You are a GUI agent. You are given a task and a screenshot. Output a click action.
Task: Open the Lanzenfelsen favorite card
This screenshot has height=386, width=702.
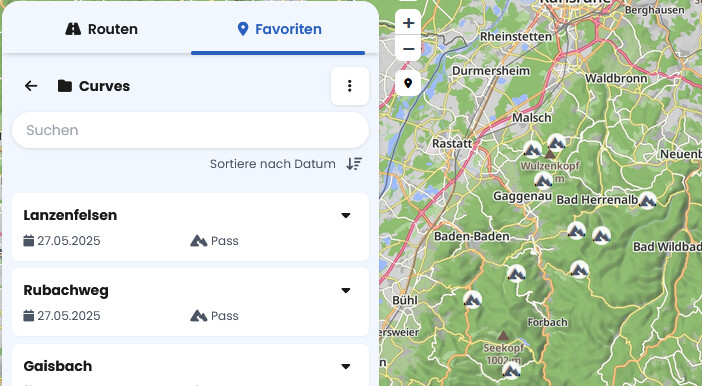[x=190, y=227]
